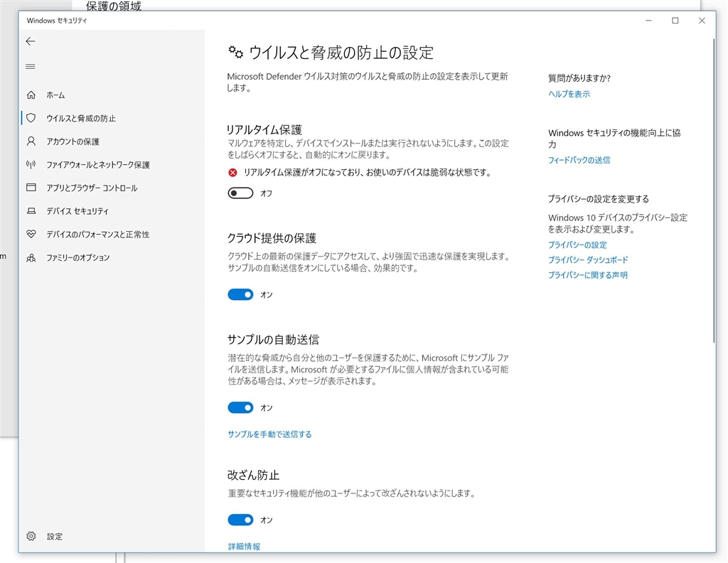Click the プライバシーの設定を変更する heading
This screenshot has width=728, height=563.
point(598,198)
